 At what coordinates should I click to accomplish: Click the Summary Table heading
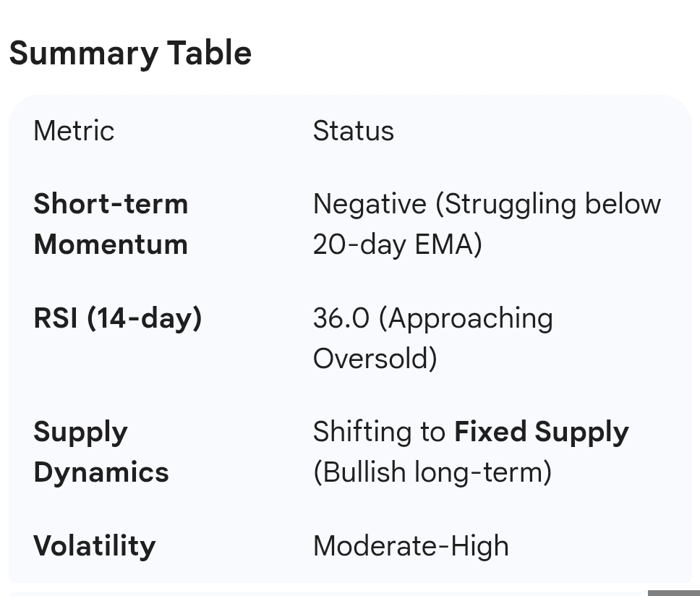[x=130, y=54]
